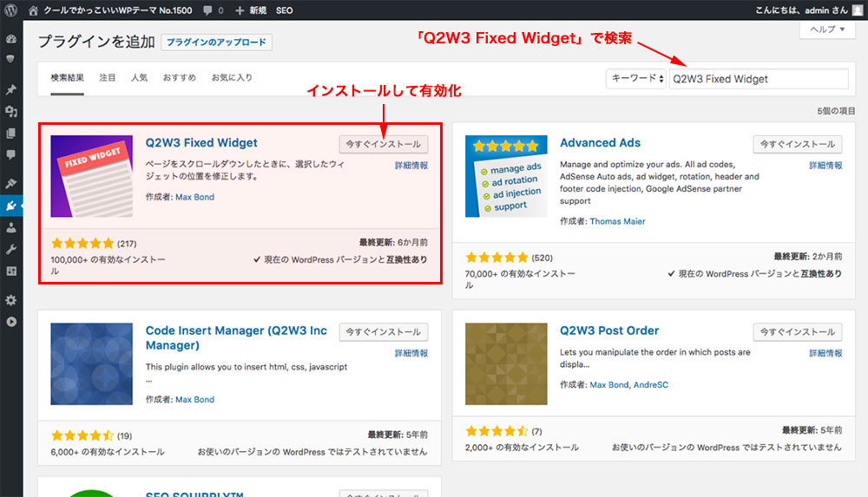Click Q2W3 Fixed Widget plugin thumbnail
Screen dimensions: 868x497
pos(91,176)
